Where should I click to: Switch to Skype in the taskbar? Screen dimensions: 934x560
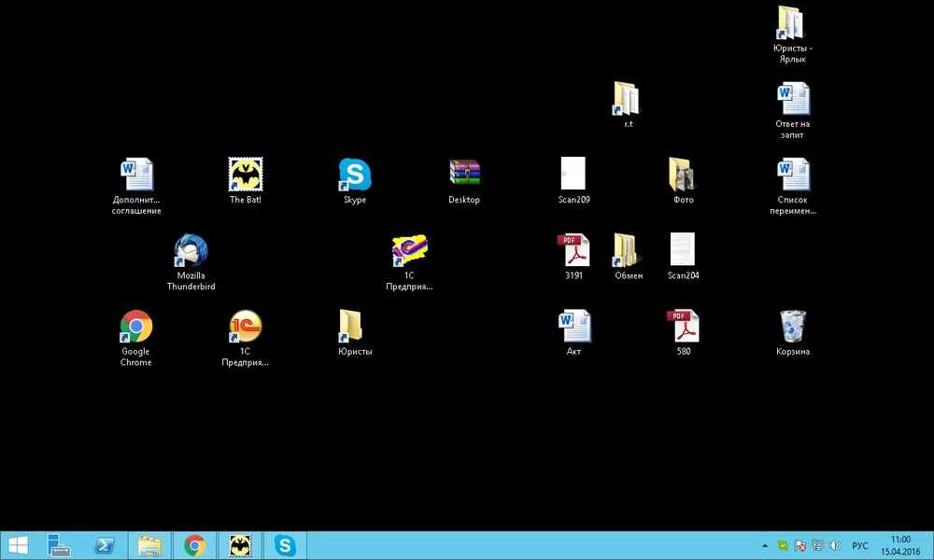click(284, 545)
